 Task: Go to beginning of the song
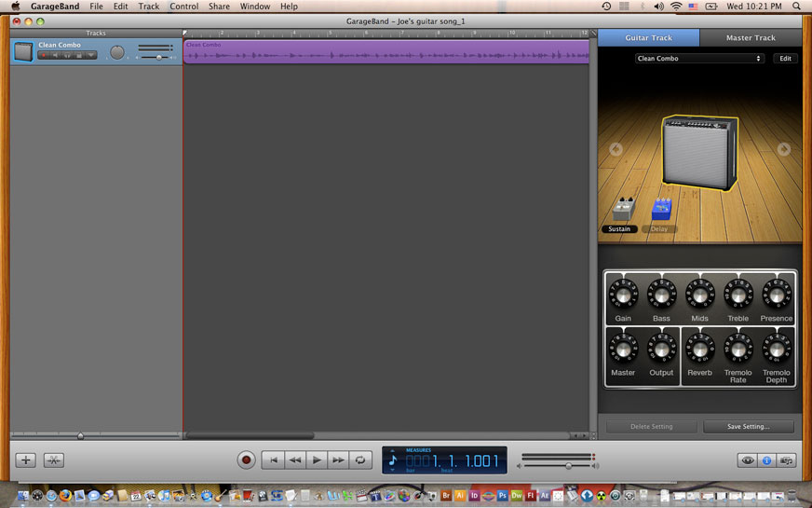(x=274, y=460)
